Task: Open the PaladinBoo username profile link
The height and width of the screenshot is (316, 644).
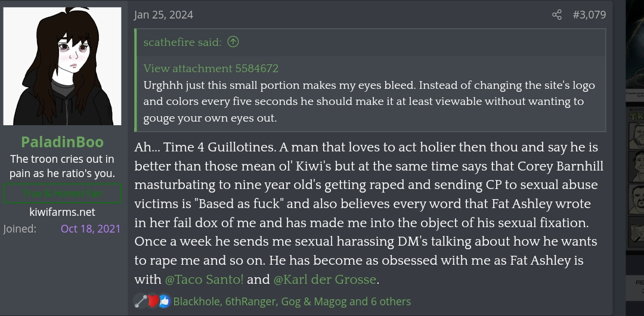Action: pyautogui.click(x=62, y=142)
